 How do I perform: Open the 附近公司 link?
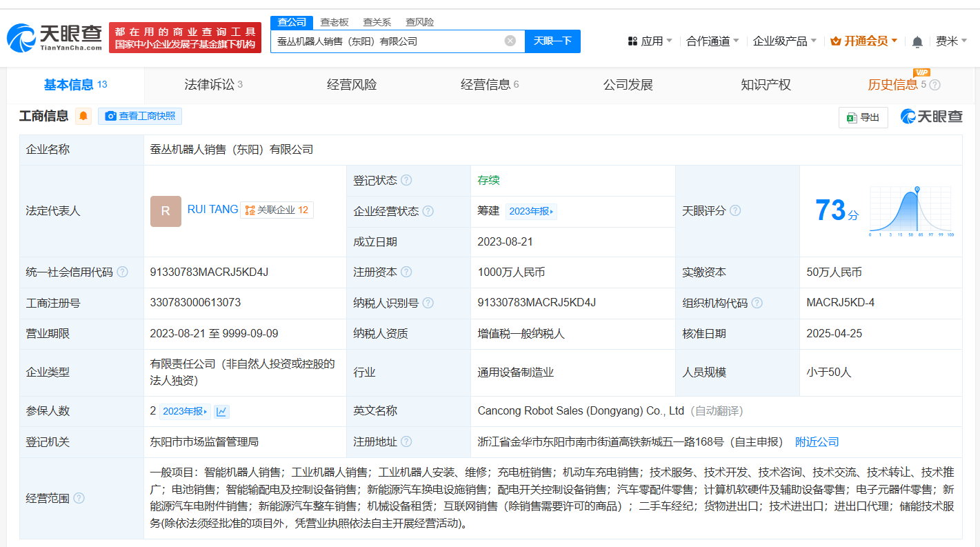(817, 442)
